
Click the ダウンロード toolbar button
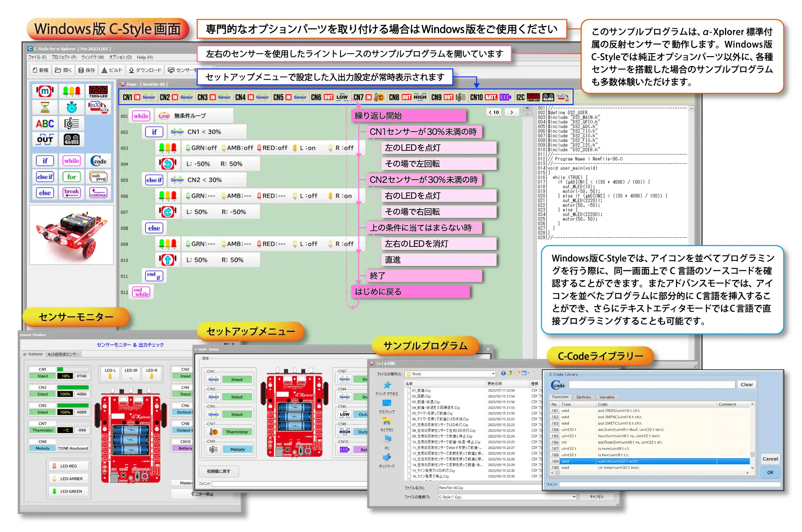point(145,70)
